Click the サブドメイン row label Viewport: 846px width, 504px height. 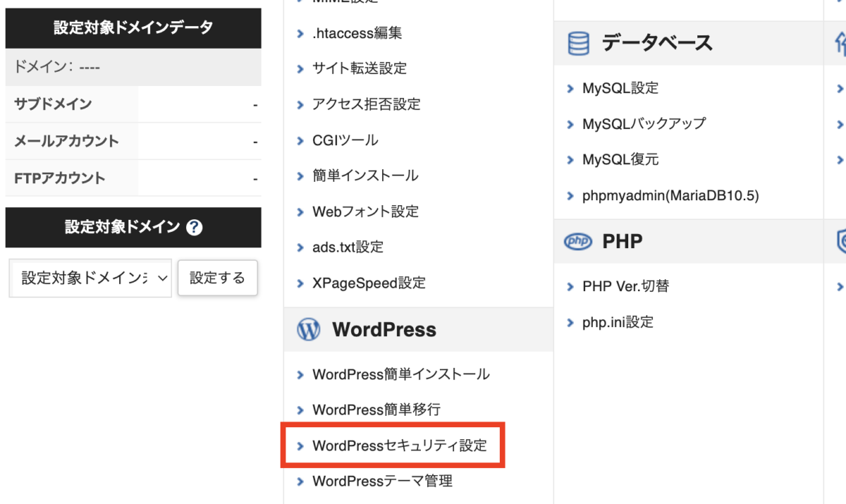pos(53,104)
